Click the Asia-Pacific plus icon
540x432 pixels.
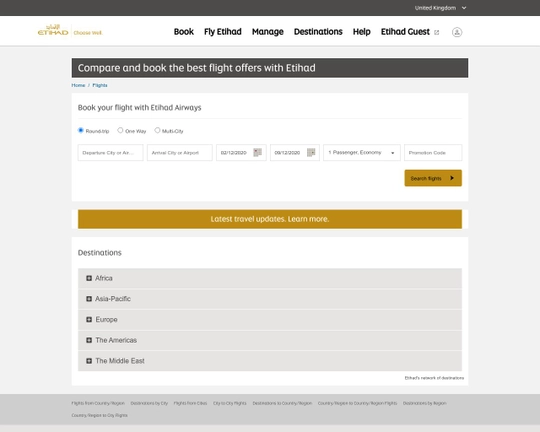click(89, 299)
